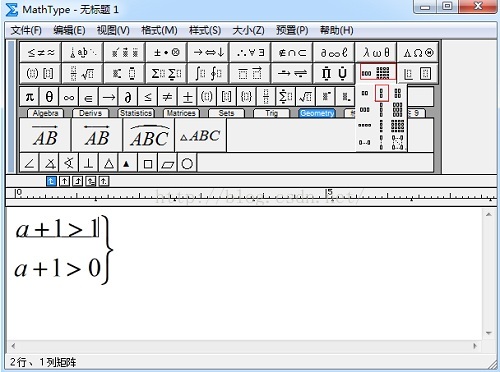This screenshot has height=372, width=500.
Task: Insert parentheses fence template in small bar
Action: coord(207,97)
